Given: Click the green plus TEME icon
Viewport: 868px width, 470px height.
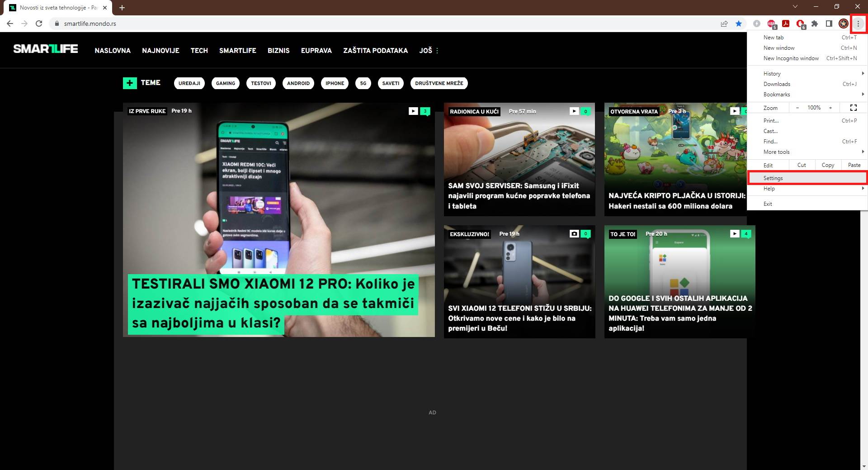Looking at the screenshot, I should pos(130,83).
